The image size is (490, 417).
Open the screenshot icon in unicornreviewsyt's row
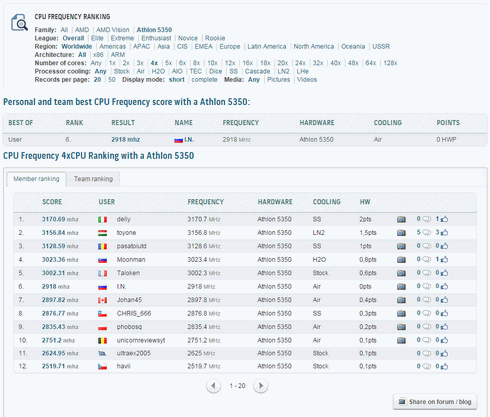coord(401,340)
